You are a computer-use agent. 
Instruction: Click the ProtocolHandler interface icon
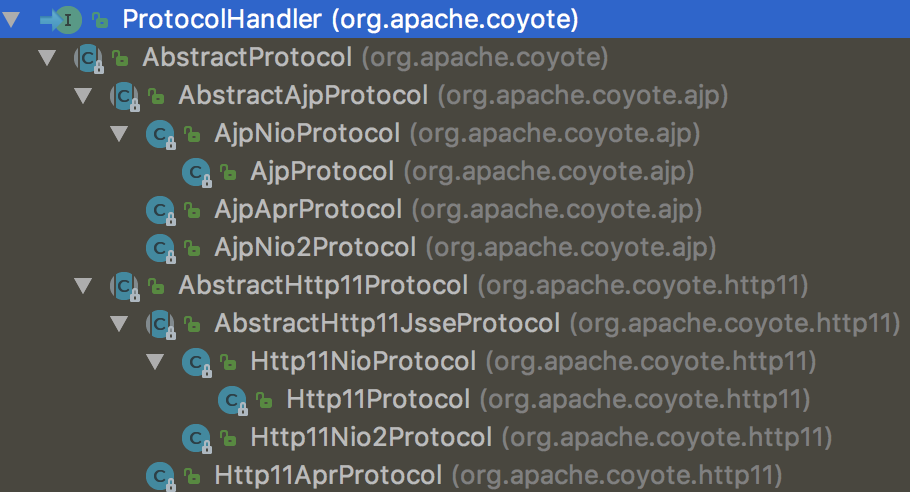(x=67, y=19)
